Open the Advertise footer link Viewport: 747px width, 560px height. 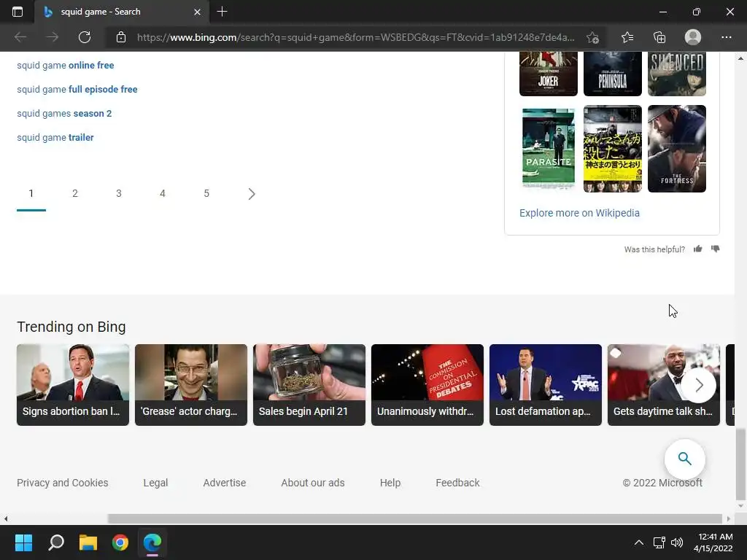225,483
